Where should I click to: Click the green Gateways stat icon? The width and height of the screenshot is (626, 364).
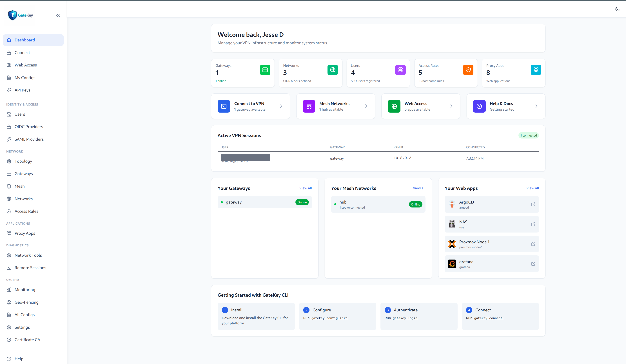pos(265,70)
